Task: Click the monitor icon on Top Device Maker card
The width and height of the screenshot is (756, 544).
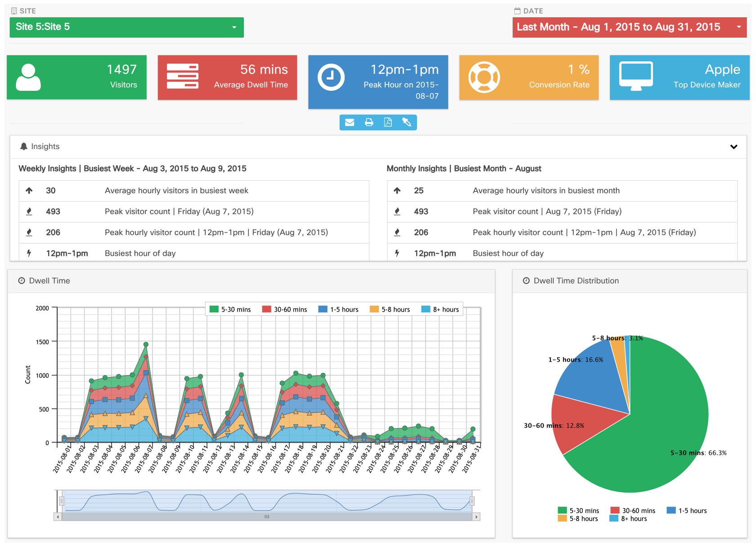Action: tap(635, 76)
